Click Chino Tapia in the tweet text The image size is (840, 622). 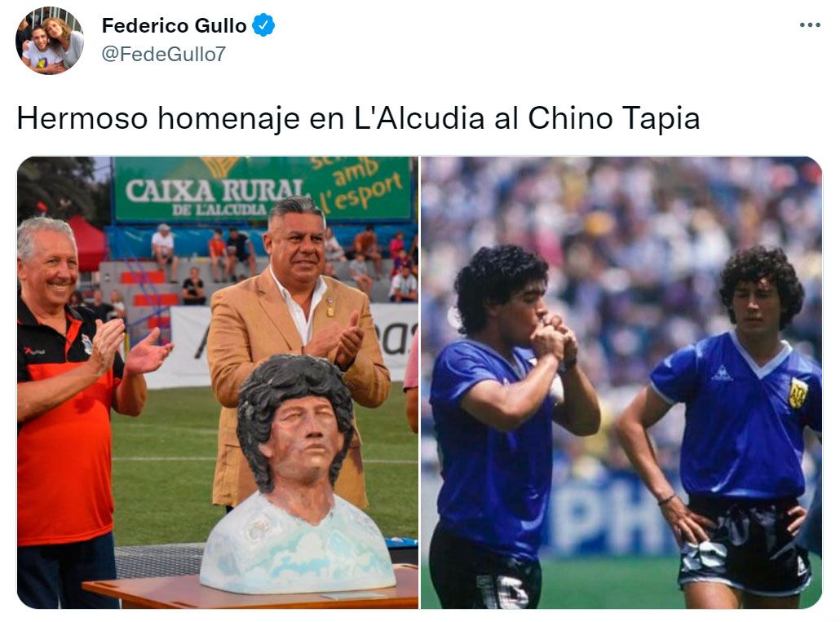pyautogui.click(x=614, y=117)
